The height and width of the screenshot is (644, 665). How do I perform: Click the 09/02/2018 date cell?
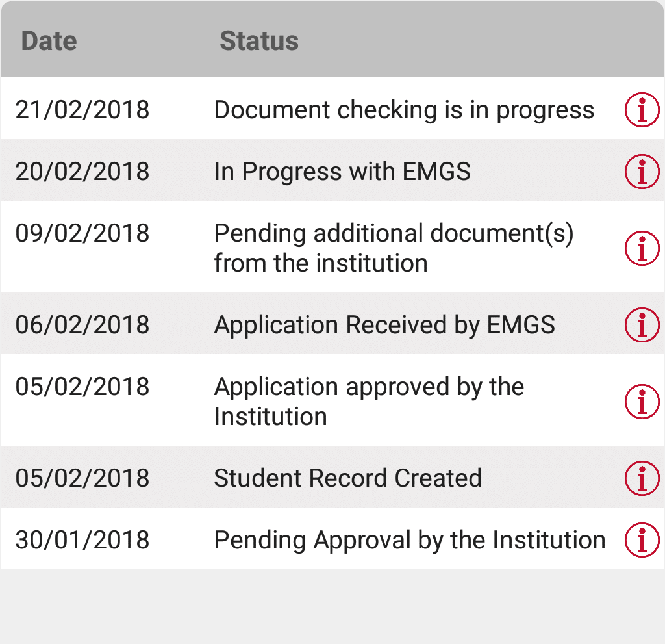click(82, 233)
